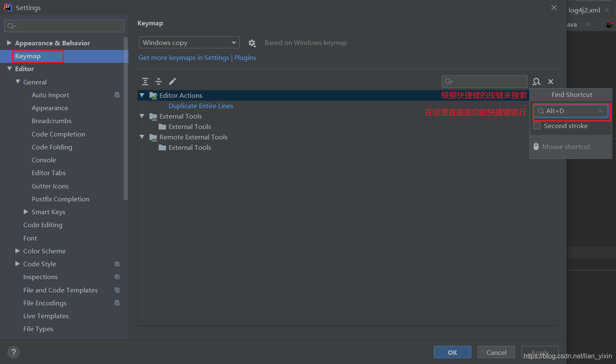
Task: Click the 'Based on Windows keymap' label
Action: click(306, 42)
